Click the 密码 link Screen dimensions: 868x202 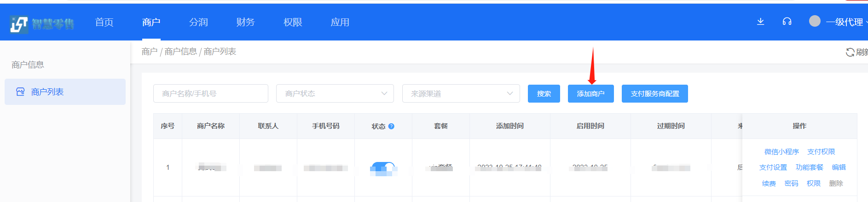[x=792, y=184]
